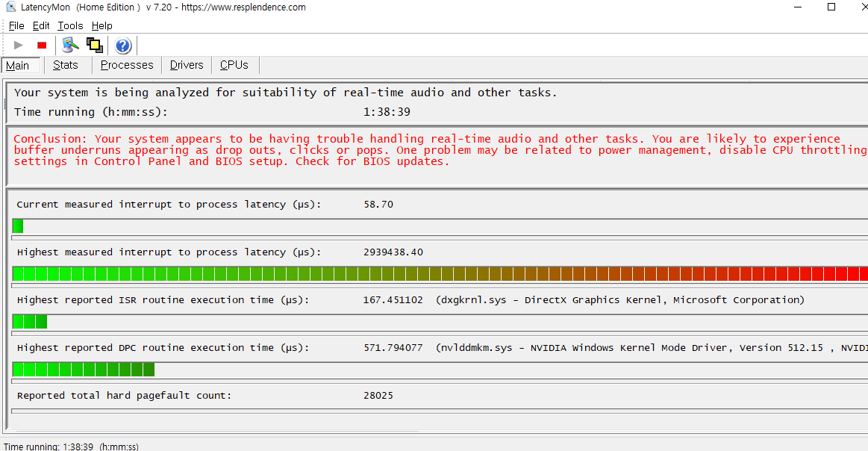
Task: Open the Help menu
Action: point(102,25)
